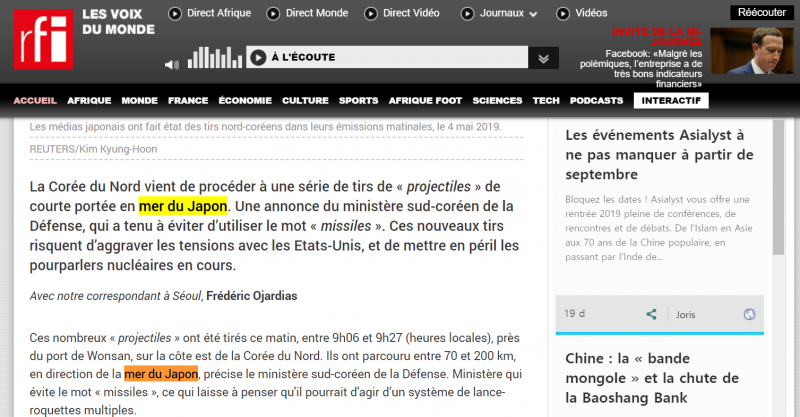Select the Podcasts menu item
The height and width of the screenshot is (417, 800).
[x=596, y=101]
